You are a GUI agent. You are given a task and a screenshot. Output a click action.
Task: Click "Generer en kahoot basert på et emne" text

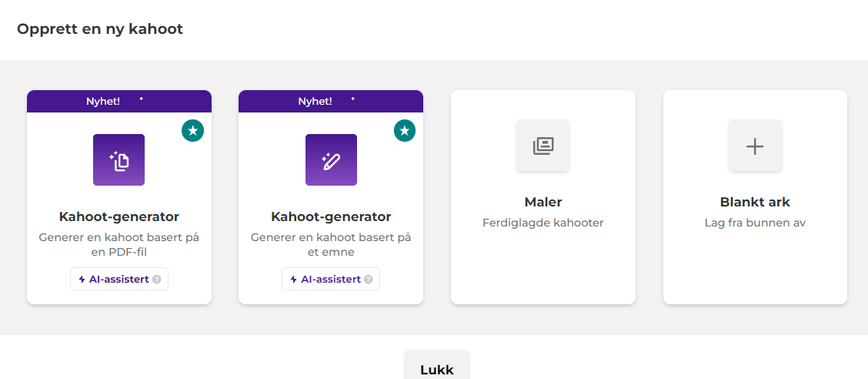331,244
